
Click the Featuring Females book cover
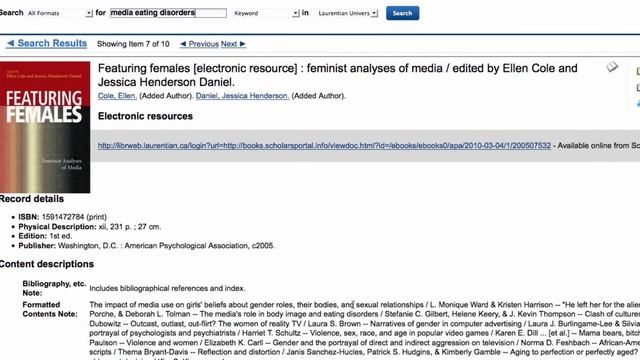point(45,127)
